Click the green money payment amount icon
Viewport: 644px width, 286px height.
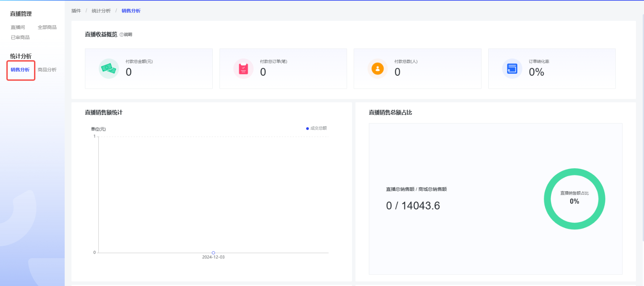click(x=109, y=69)
